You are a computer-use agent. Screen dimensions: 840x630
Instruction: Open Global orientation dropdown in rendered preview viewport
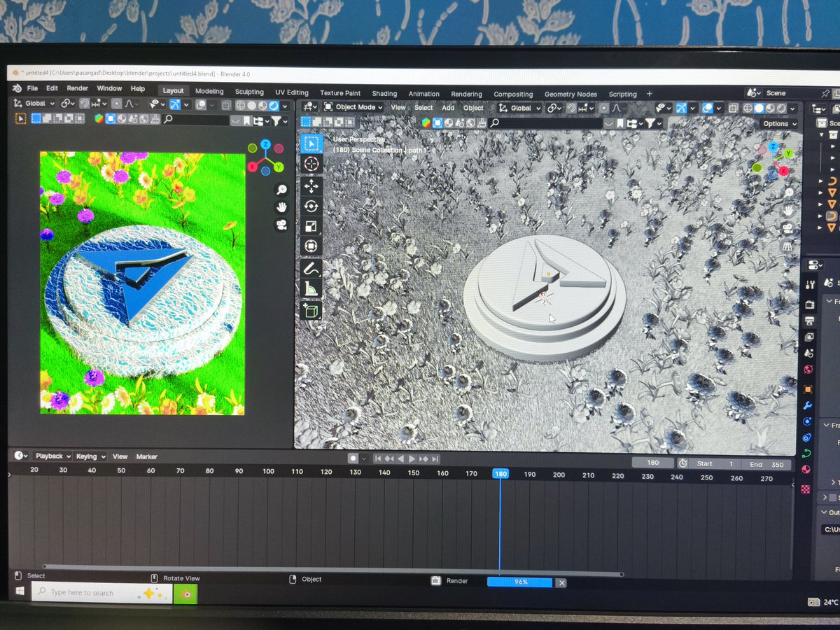(x=35, y=103)
